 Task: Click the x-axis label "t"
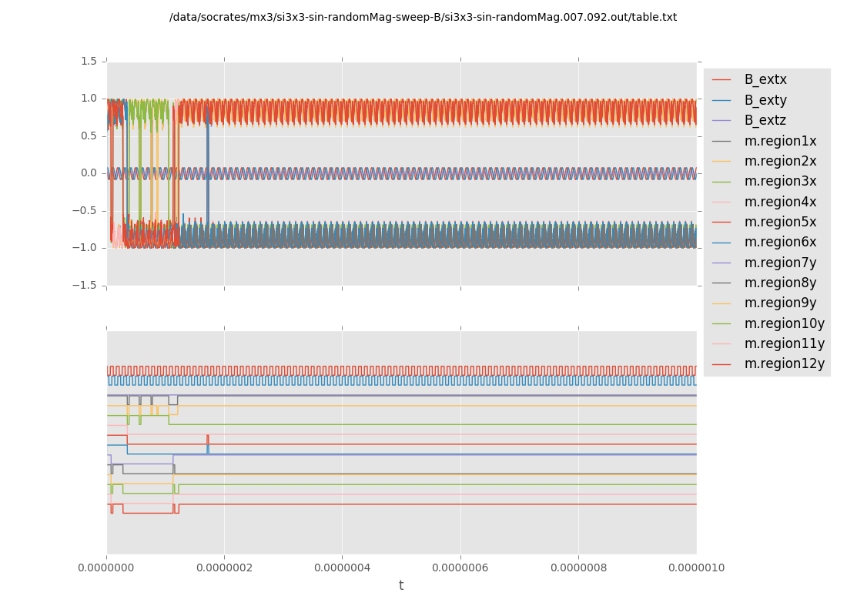[x=401, y=586]
